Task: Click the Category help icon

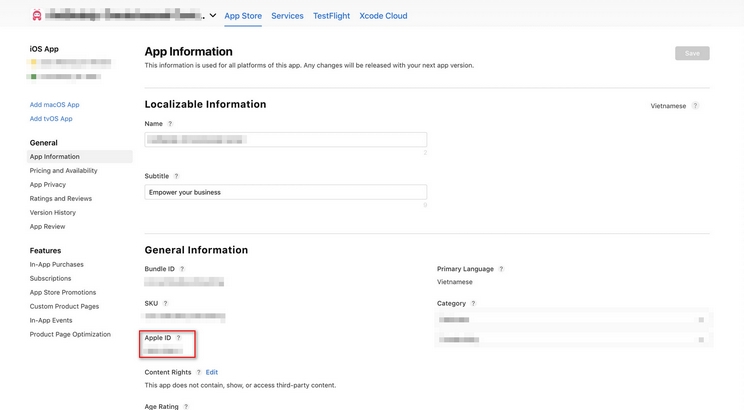Action: point(474,303)
